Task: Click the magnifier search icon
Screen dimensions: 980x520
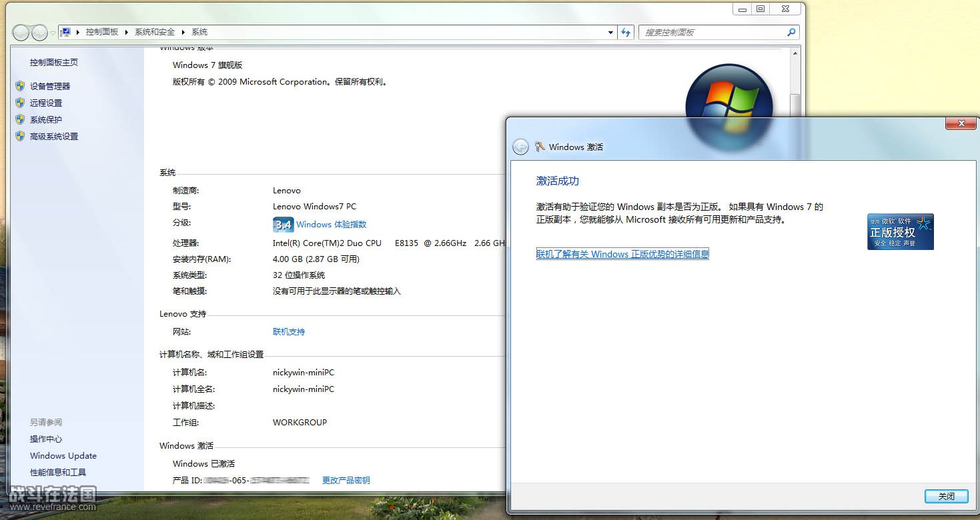Action: click(x=791, y=32)
